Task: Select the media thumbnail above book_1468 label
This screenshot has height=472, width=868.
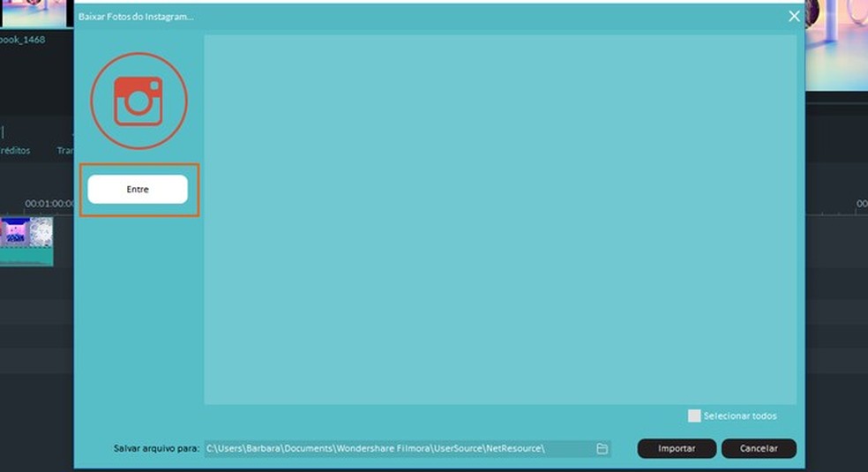Action: 34,12
